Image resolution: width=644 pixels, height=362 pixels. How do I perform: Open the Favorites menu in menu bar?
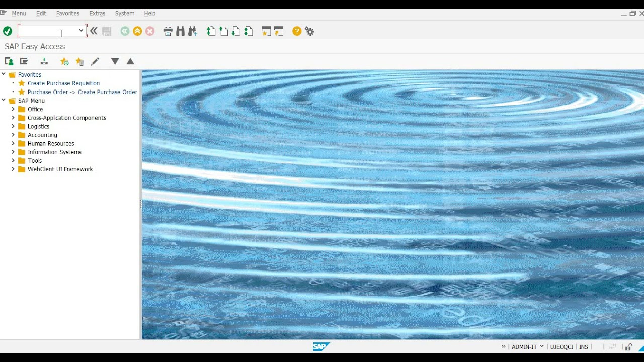pos(67,13)
